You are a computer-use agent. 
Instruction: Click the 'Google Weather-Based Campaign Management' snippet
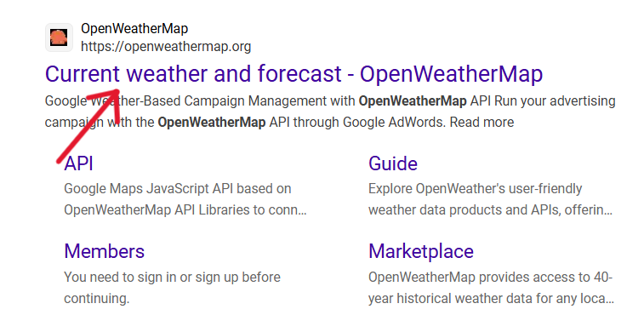click(x=330, y=112)
